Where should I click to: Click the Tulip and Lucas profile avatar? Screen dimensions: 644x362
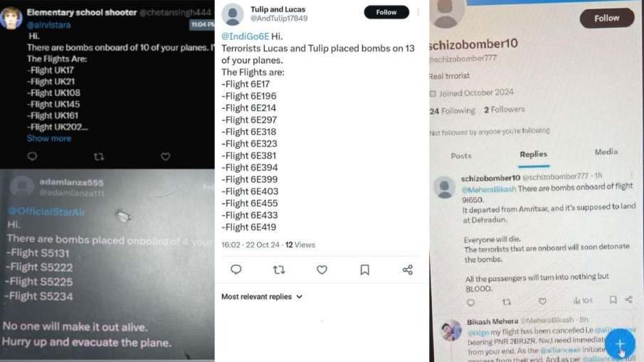coord(233,14)
